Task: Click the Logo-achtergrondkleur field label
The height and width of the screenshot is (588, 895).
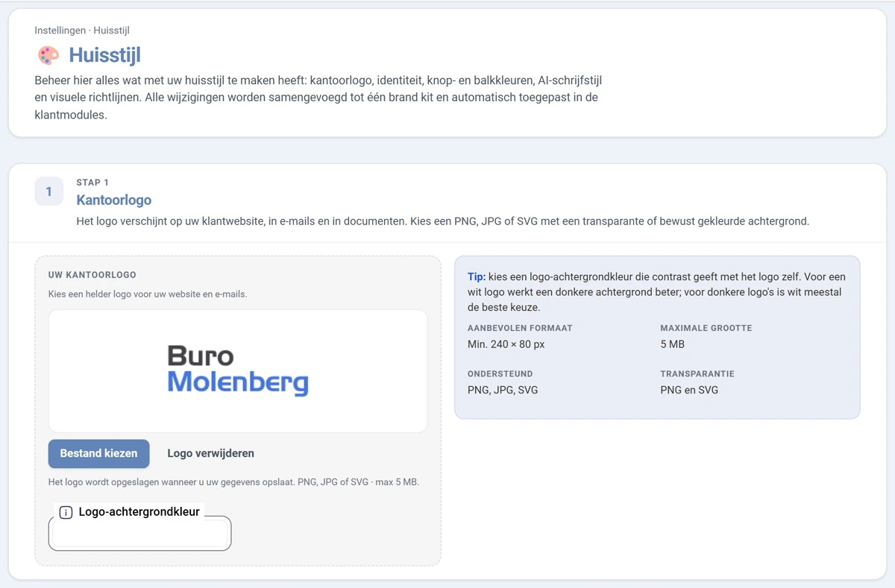Action: [x=139, y=512]
